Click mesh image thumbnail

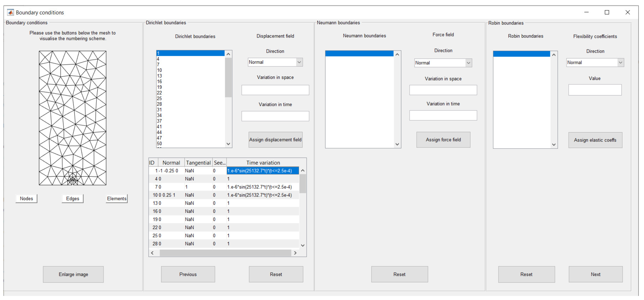point(73,118)
